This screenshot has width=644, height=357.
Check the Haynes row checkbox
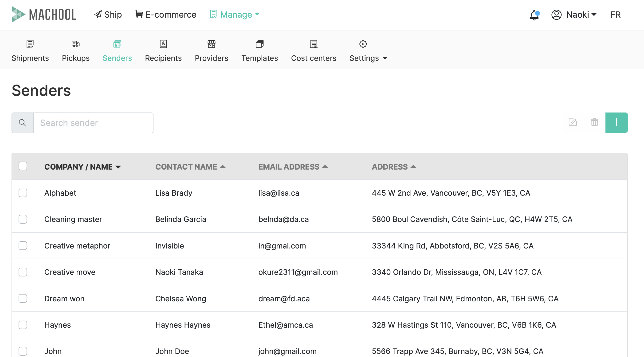pos(23,325)
